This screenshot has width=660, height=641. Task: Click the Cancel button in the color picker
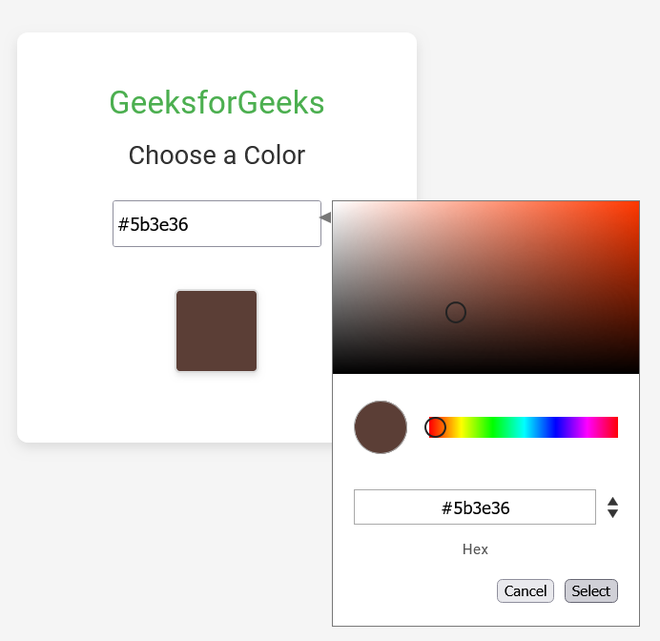click(525, 591)
